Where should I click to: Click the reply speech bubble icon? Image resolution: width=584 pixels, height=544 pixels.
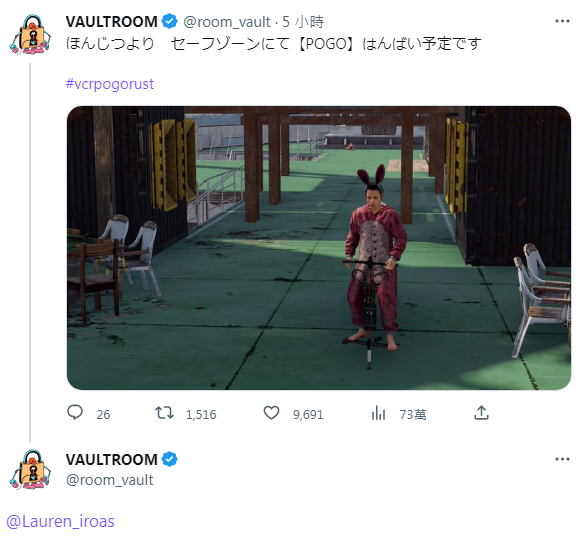[75, 413]
